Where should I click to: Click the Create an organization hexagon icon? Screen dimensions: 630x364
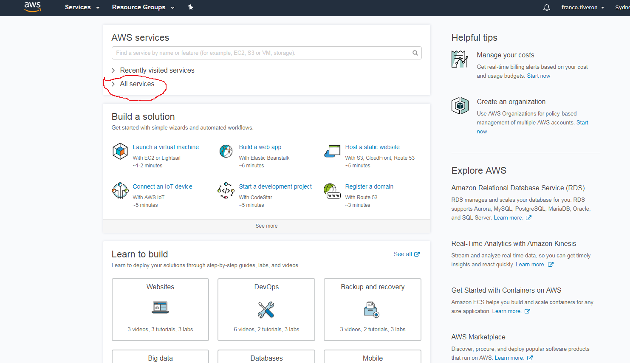pos(460,106)
